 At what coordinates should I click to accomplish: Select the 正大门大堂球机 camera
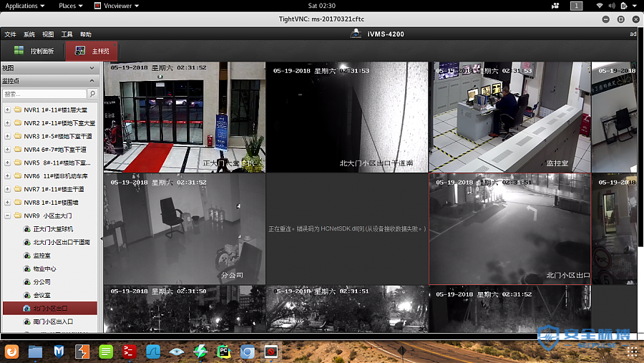pyautogui.click(x=53, y=229)
